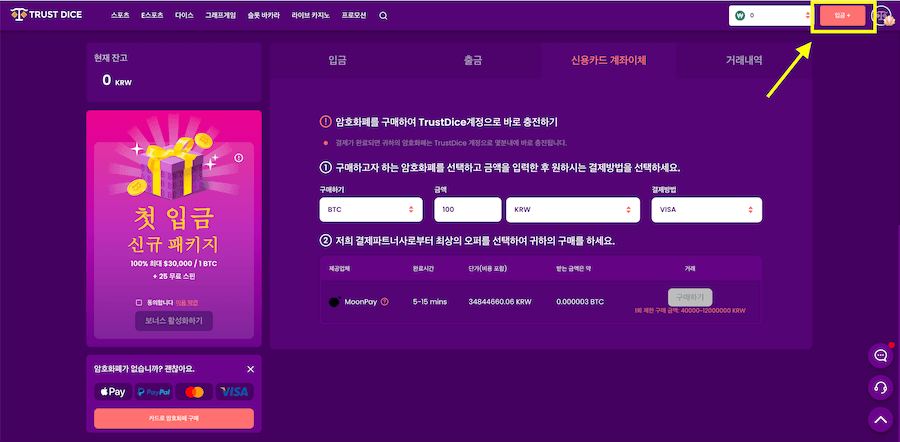Click the 단가(비용 포함) column header
The height and width of the screenshot is (442, 900).
click(487, 268)
